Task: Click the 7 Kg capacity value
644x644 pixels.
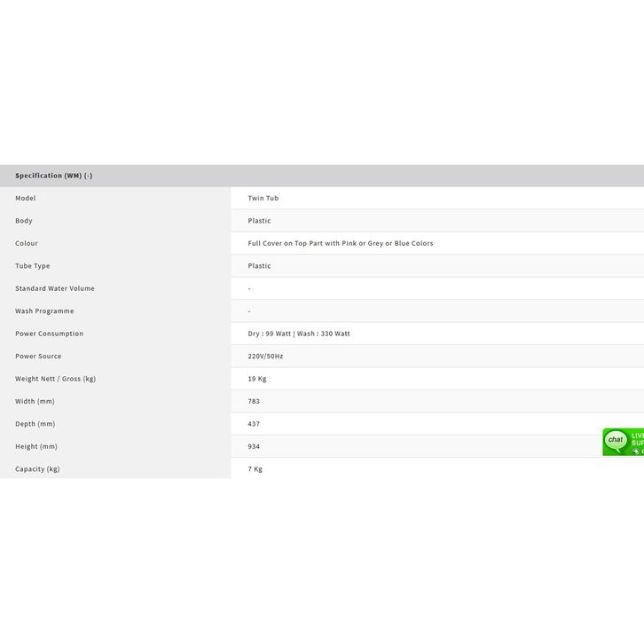Action: [x=255, y=469]
